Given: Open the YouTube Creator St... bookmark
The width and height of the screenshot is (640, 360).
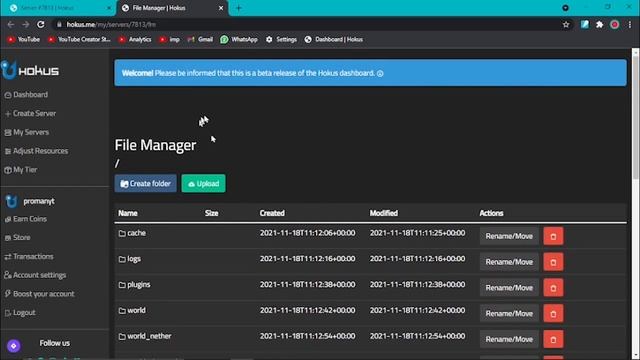Looking at the screenshot, I should click(x=79, y=40).
